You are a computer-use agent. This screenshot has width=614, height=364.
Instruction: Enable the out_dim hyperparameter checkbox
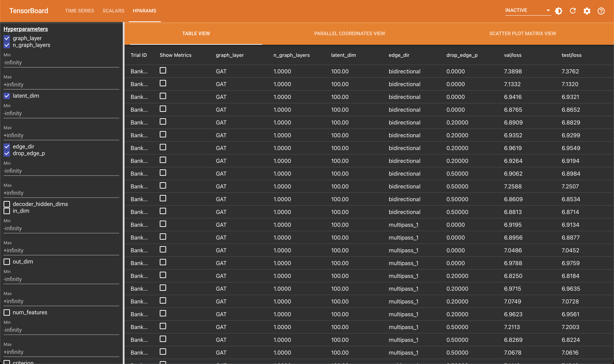pos(7,262)
